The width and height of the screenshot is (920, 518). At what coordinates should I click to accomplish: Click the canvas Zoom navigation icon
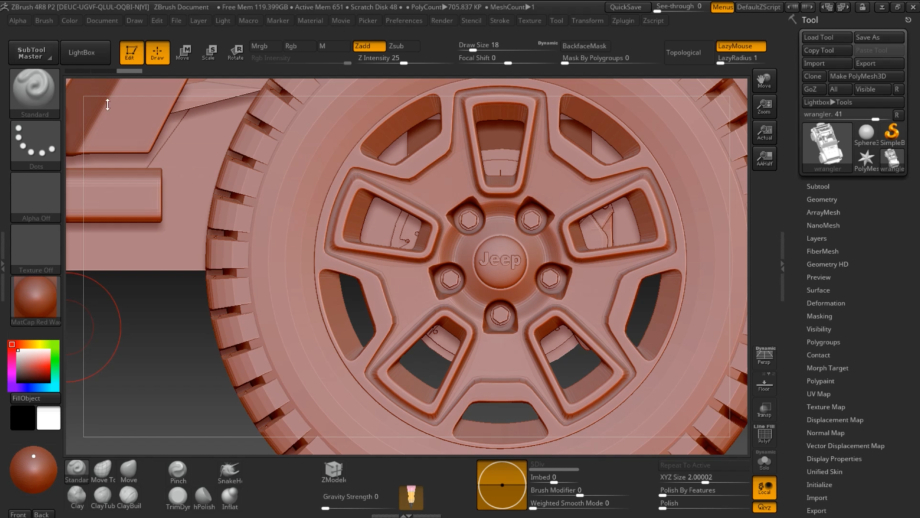(x=764, y=106)
